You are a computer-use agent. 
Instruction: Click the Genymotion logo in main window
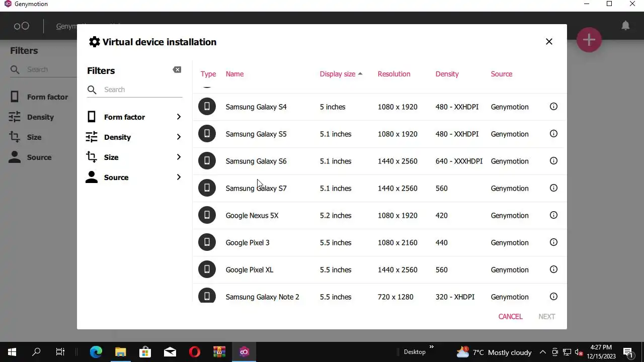(22, 26)
